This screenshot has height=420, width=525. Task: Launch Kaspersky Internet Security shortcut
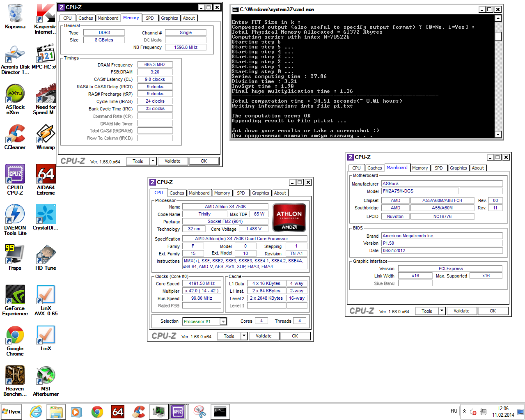click(x=45, y=19)
